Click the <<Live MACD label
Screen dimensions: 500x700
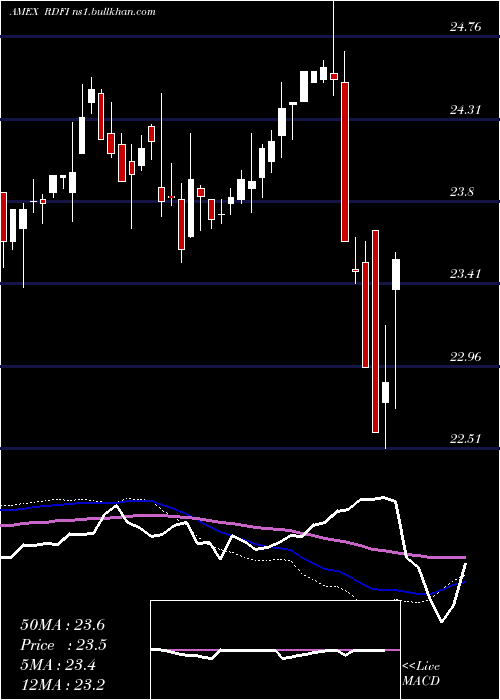pos(421,673)
